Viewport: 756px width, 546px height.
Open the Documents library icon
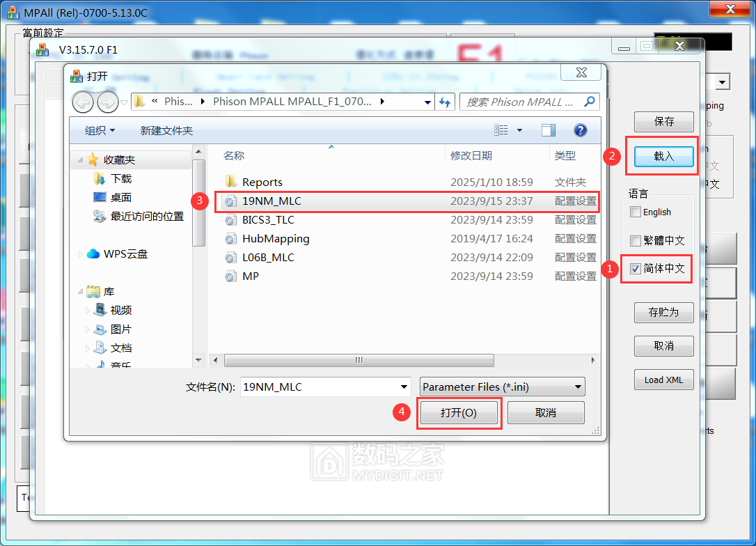point(100,348)
